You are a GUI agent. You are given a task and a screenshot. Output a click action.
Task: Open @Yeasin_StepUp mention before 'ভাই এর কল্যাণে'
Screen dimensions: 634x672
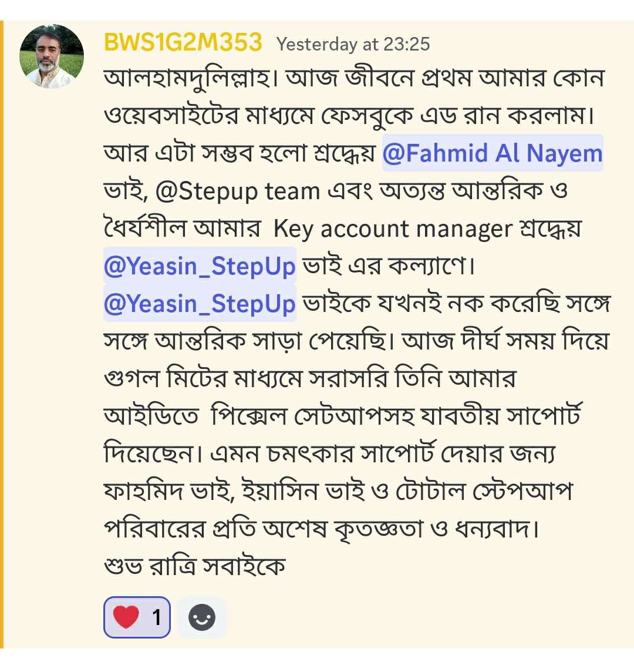click(200, 266)
